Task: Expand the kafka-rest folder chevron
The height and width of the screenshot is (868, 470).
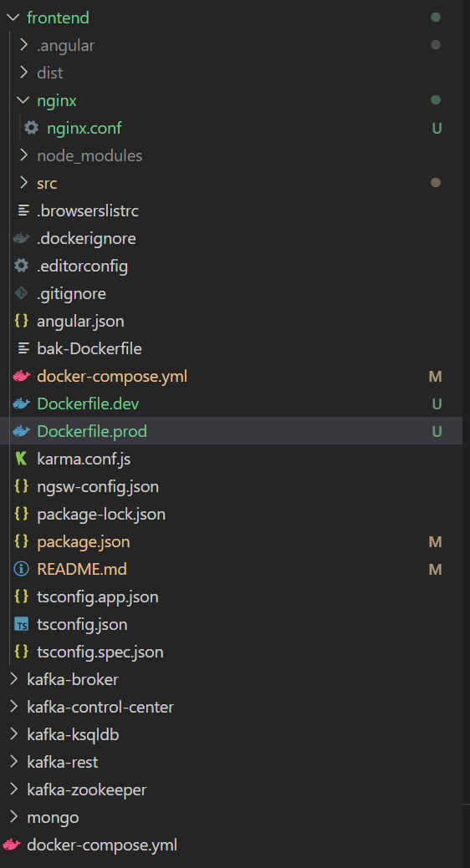Action: tap(13, 762)
